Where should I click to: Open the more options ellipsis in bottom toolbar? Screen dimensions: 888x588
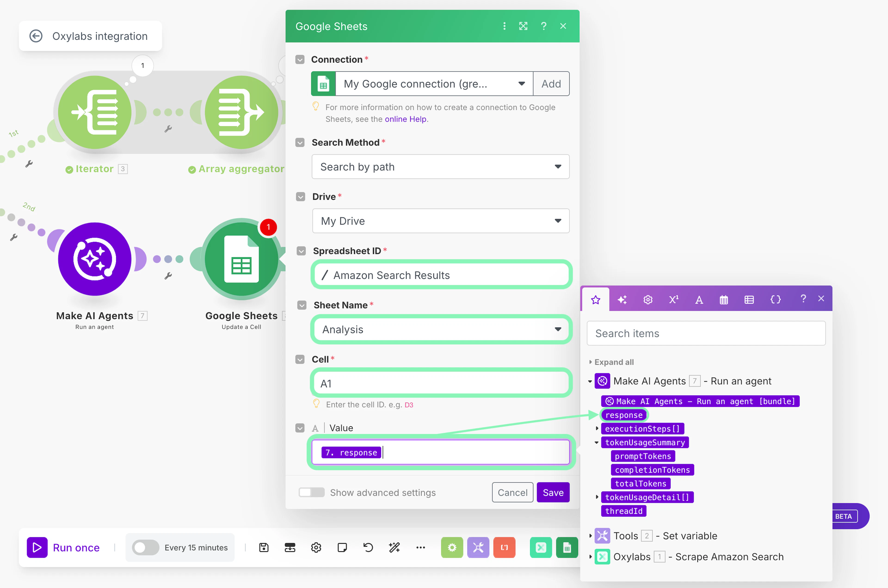click(x=421, y=548)
